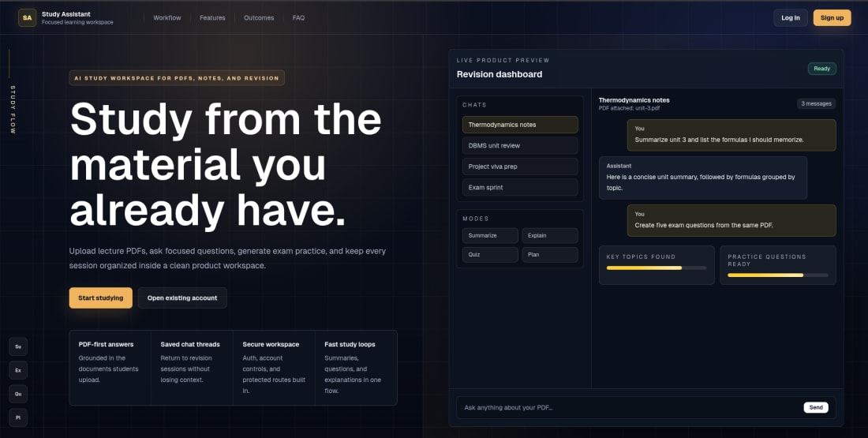Viewport: 868px width, 438px height.
Task: Click the 3 messages badge
Action: click(x=817, y=103)
